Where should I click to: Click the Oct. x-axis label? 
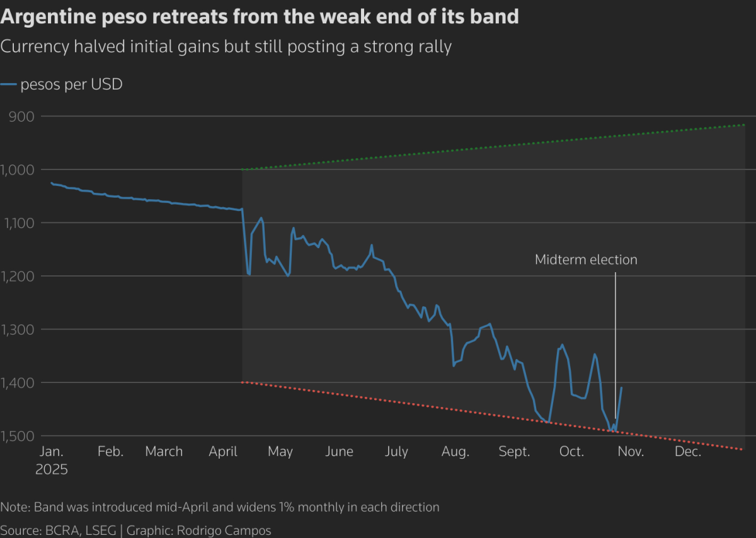pyautogui.click(x=572, y=452)
